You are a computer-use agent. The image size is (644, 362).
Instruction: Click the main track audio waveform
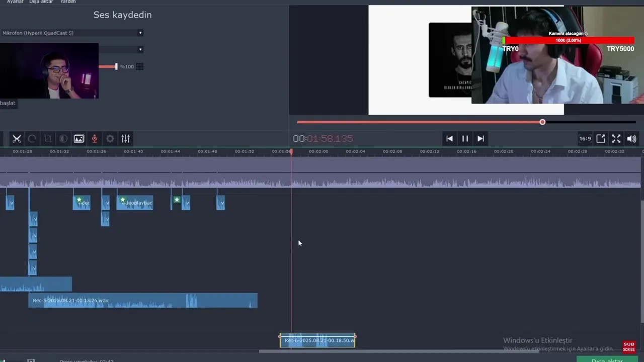pyautogui.click(x=320, y=182)
